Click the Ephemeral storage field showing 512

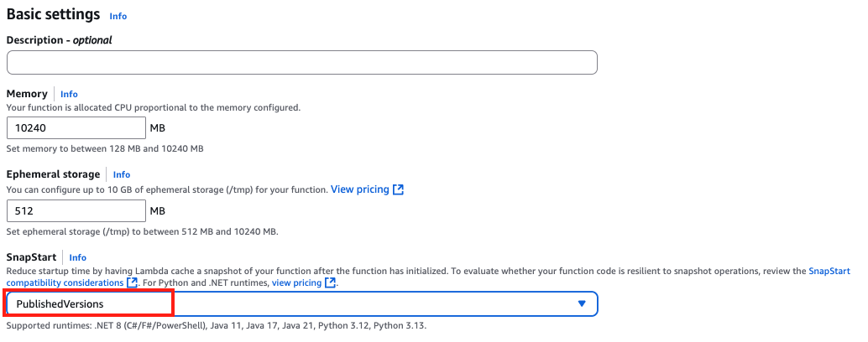pyautogui.click(x=76, y=210)
